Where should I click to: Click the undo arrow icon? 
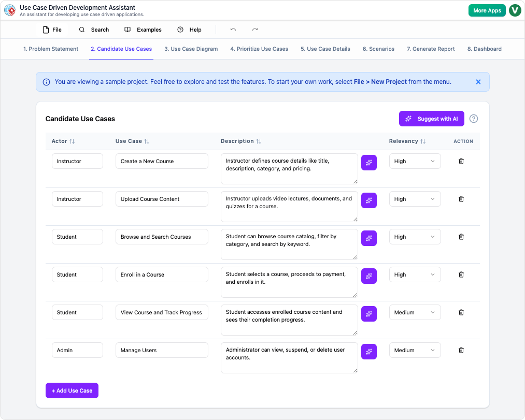pyautogui.click(x=233, y=30)
